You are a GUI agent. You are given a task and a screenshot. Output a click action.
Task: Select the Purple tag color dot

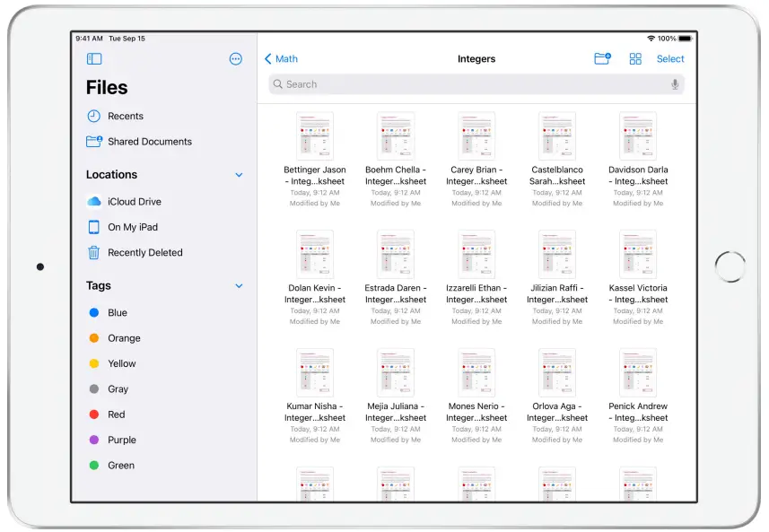[94, 440]
